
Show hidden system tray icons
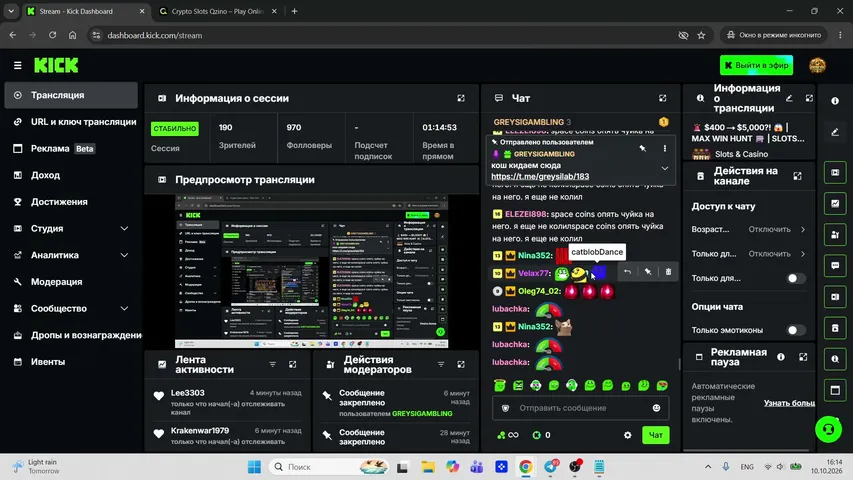pos(708,466)
